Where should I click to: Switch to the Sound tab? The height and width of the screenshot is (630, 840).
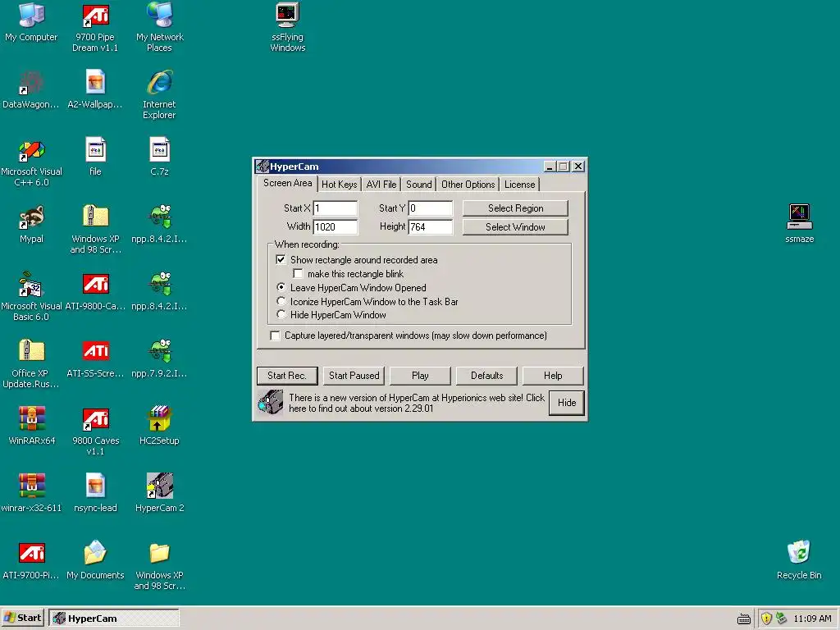click(419, 185)
